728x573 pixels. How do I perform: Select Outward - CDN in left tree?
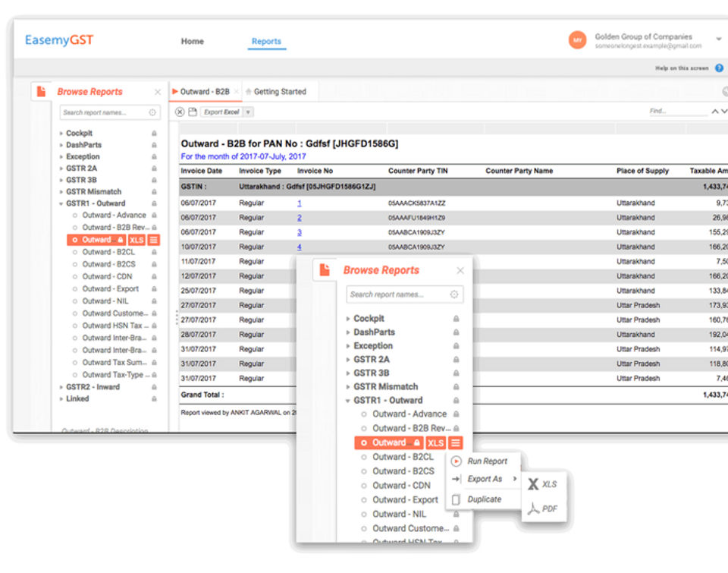(107, 276)
